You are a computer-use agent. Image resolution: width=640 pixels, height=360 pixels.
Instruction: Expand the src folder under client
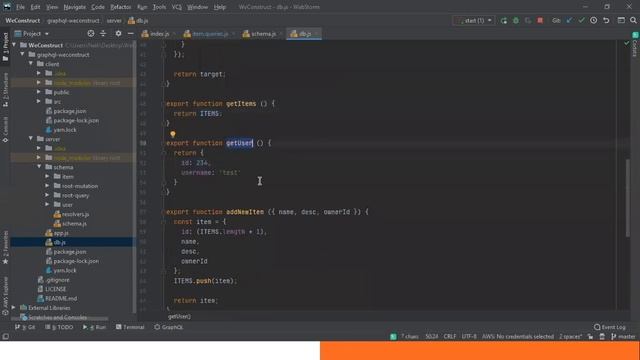[x=39, y=101]
